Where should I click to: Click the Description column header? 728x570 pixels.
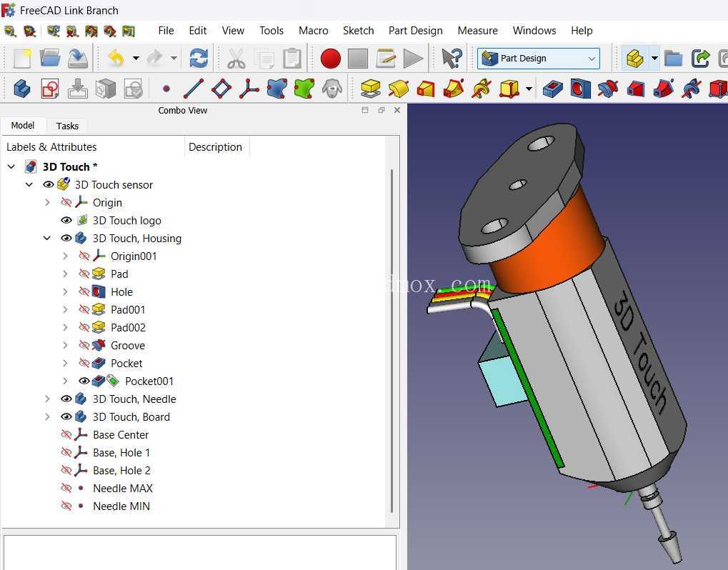(216, 147)
